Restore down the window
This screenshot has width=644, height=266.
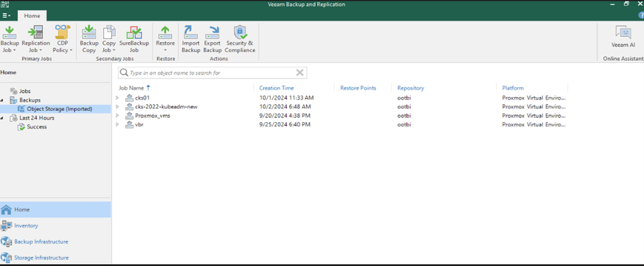pos(626,4)
